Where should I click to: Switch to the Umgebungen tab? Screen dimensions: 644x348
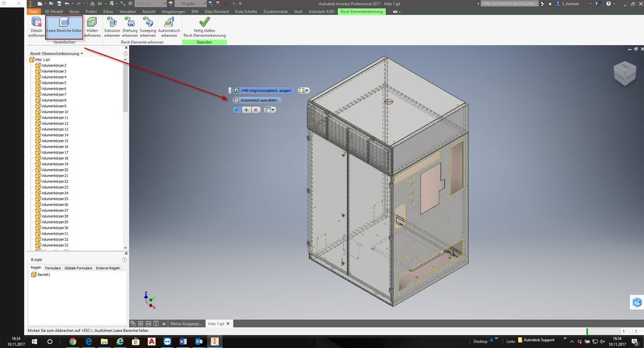[x=174, y=12]
